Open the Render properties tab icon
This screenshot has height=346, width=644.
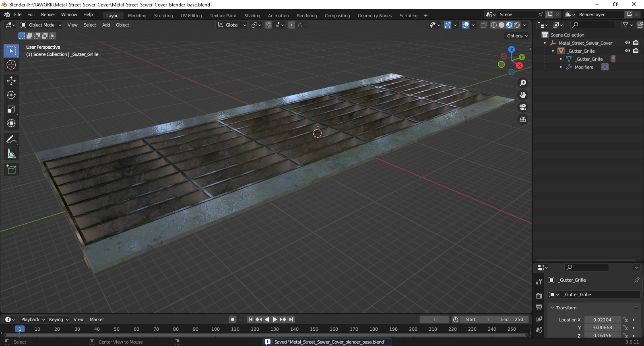pos(539,296)
